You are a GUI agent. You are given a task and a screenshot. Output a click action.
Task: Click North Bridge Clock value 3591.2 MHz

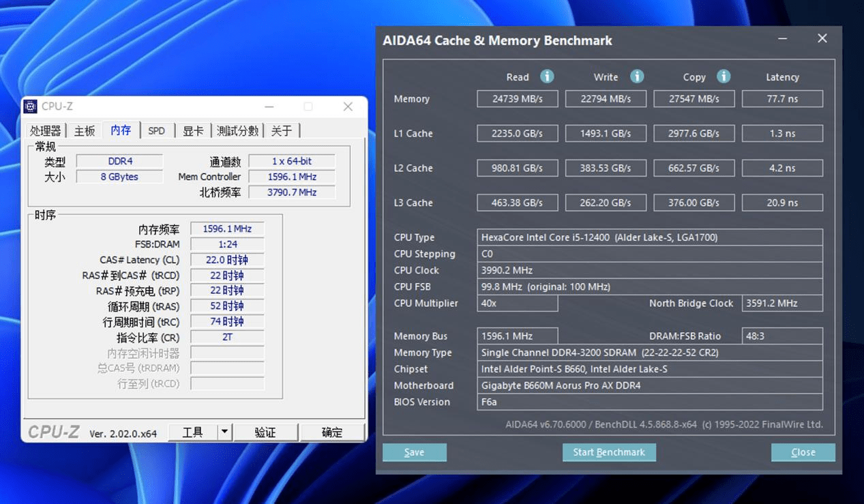point(782,303)
